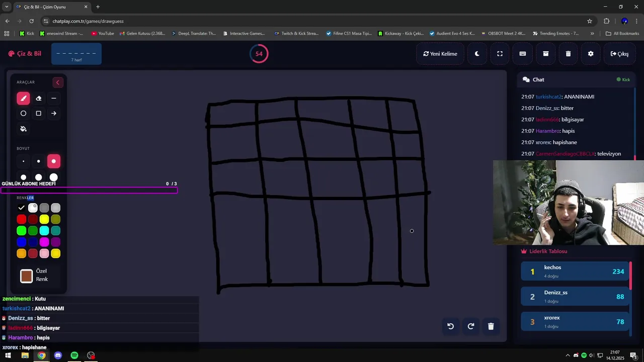Viewport: 644px width, 362px height.
Task: Toggle dark mode moon button
Action: click(477, 54)
